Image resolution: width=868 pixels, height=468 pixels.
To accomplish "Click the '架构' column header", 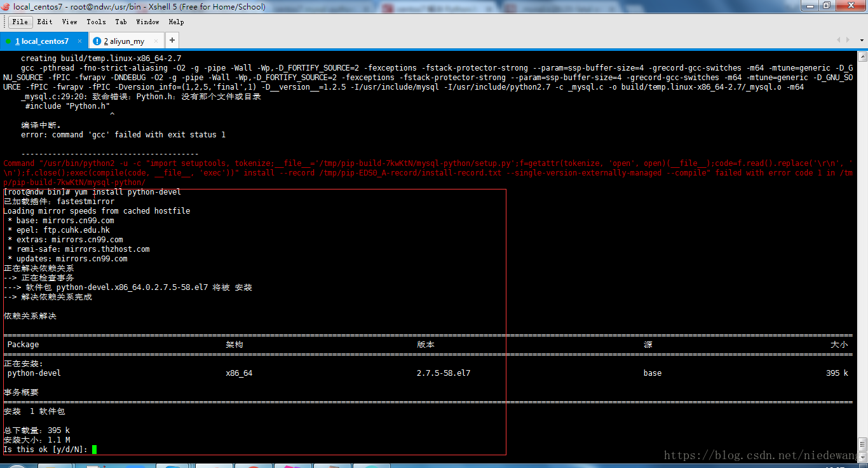I will point(234,345).
